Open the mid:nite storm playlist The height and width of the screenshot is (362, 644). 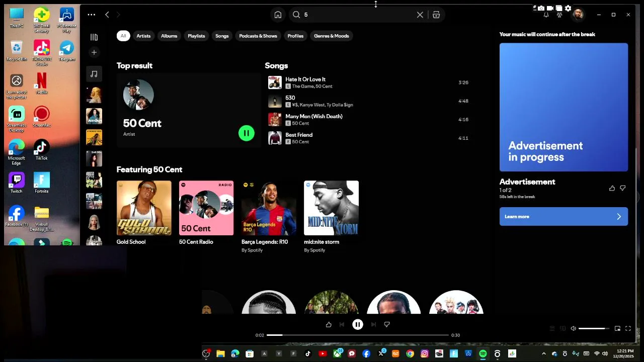pyautogui.click(x=331, y=217)
